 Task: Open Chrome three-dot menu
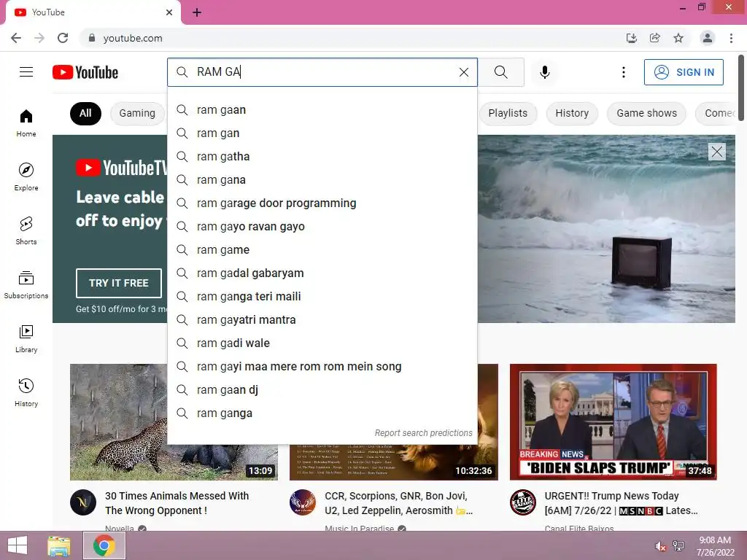click(731, 38)
